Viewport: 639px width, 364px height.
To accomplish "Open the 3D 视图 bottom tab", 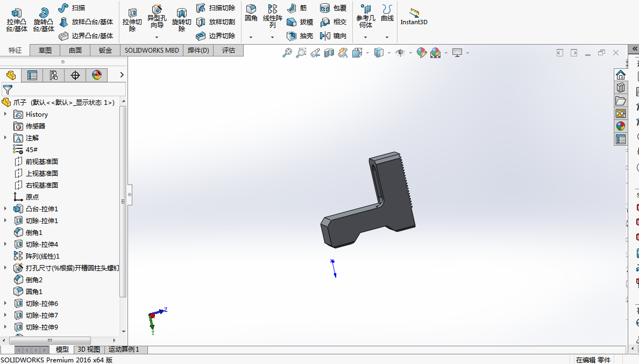I will 88,349.
